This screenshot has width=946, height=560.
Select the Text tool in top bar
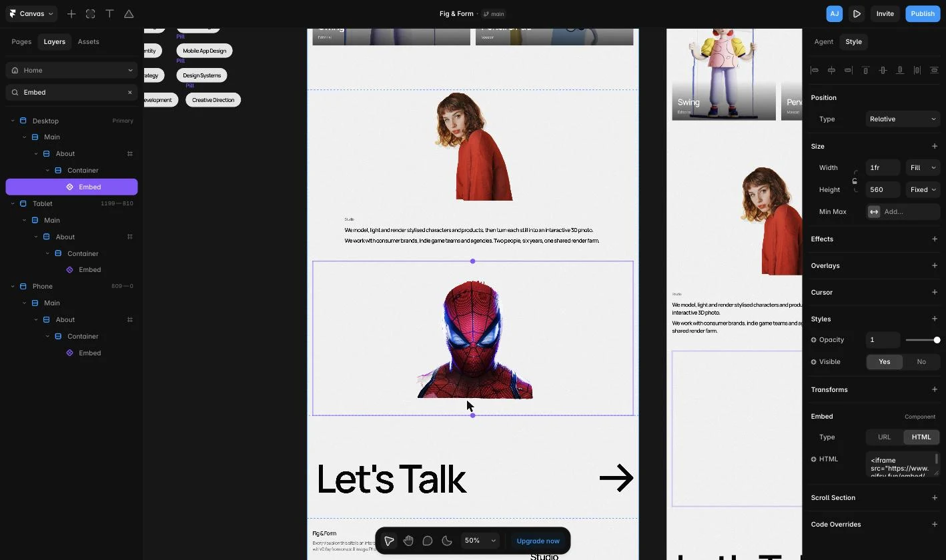coord(110,13)
